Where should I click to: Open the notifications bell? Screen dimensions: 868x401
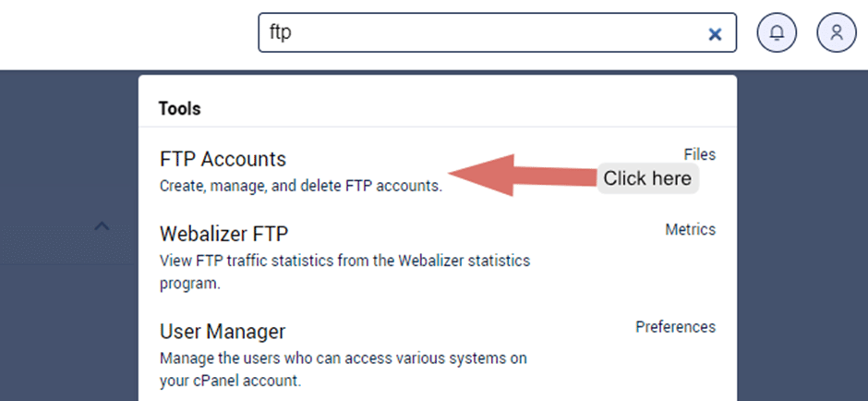coord(777,32)
